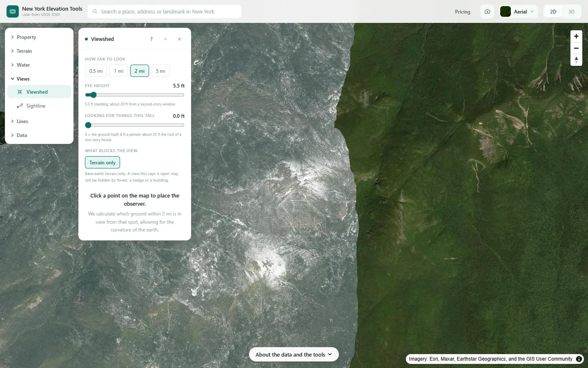The width and height of the screenshot is (588, 368).
Task: Adjust Looking For Things This Tall slider
Action: [135, 125]
